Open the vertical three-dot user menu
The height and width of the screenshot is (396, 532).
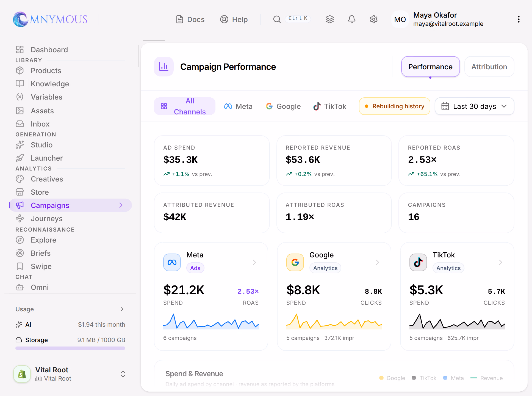pos(519,19)
